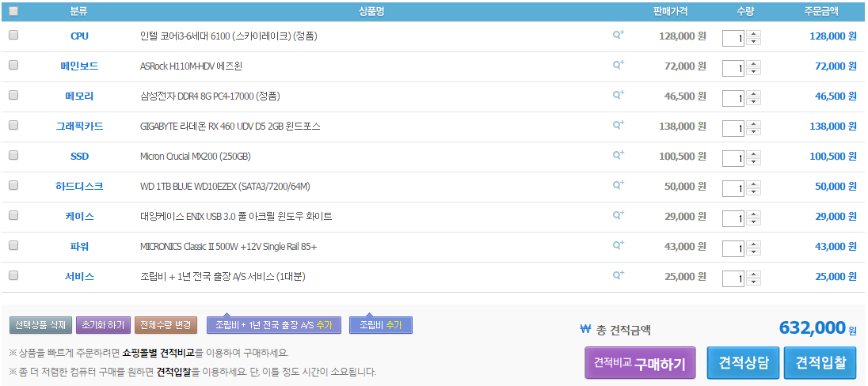Click the 조립비 추가 button

[381, 325]
